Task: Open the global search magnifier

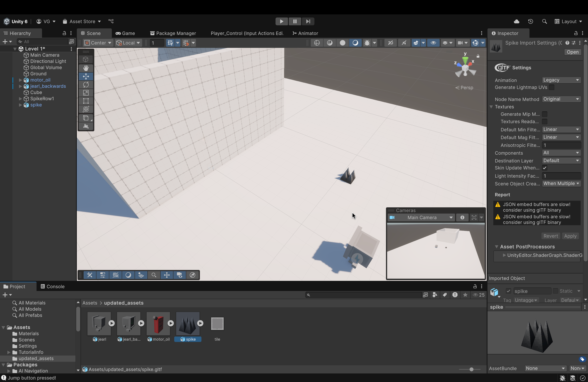Action: click(544, 22)
